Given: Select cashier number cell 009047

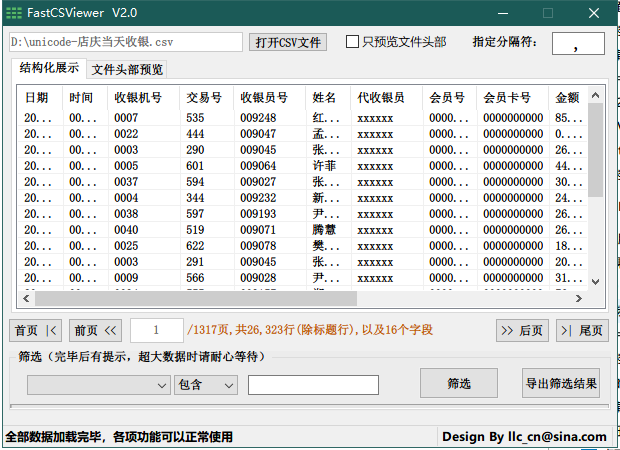Looking at the screenshot, I should point(258,134).
